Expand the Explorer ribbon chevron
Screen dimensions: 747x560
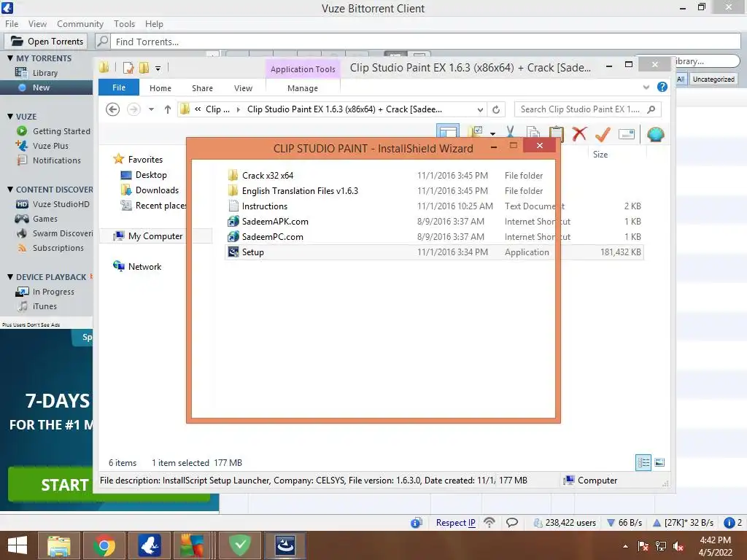click(646, 87)
